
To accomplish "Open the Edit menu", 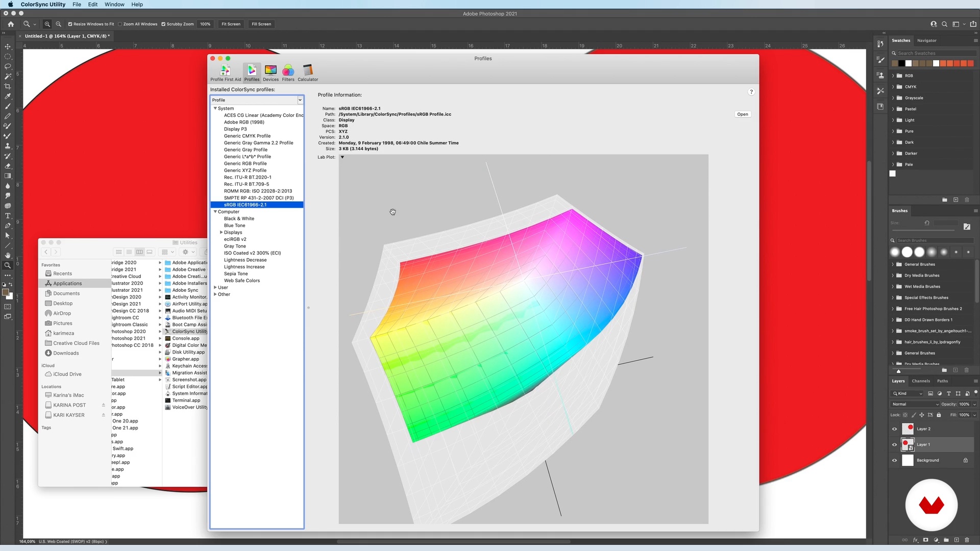I will point(93,5).
